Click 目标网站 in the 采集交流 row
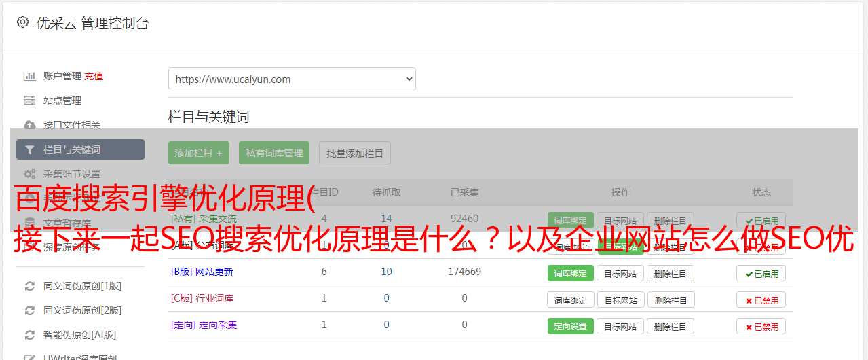The width and height of the screenshot is (868, 360). click(x=620, y=220)
